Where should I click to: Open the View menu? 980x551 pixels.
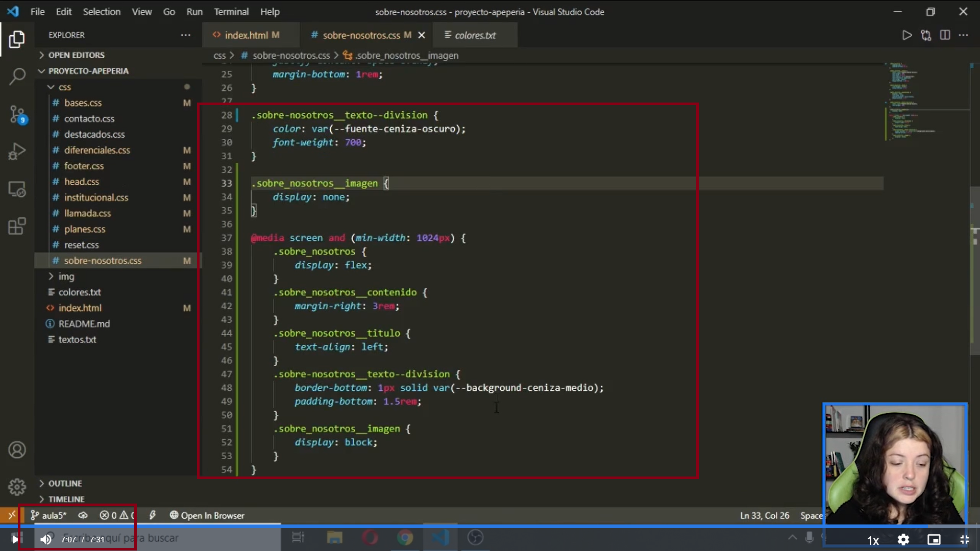click(141, 11)
